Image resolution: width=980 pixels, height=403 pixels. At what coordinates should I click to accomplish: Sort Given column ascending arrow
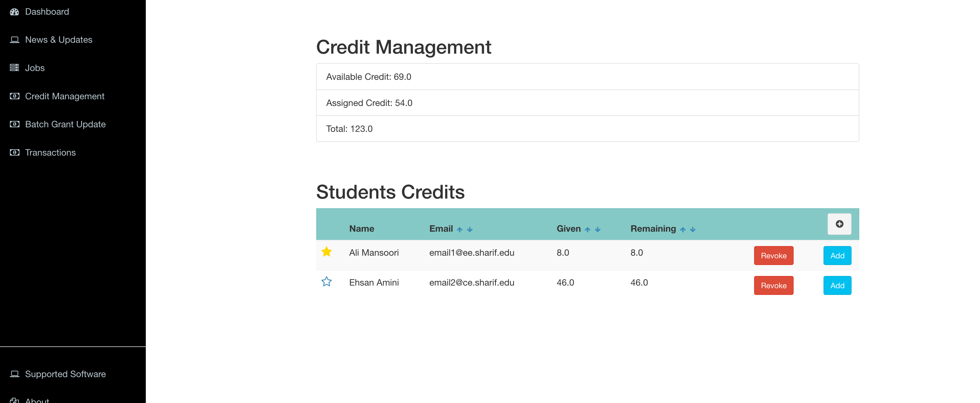click(x=587, y=229)
